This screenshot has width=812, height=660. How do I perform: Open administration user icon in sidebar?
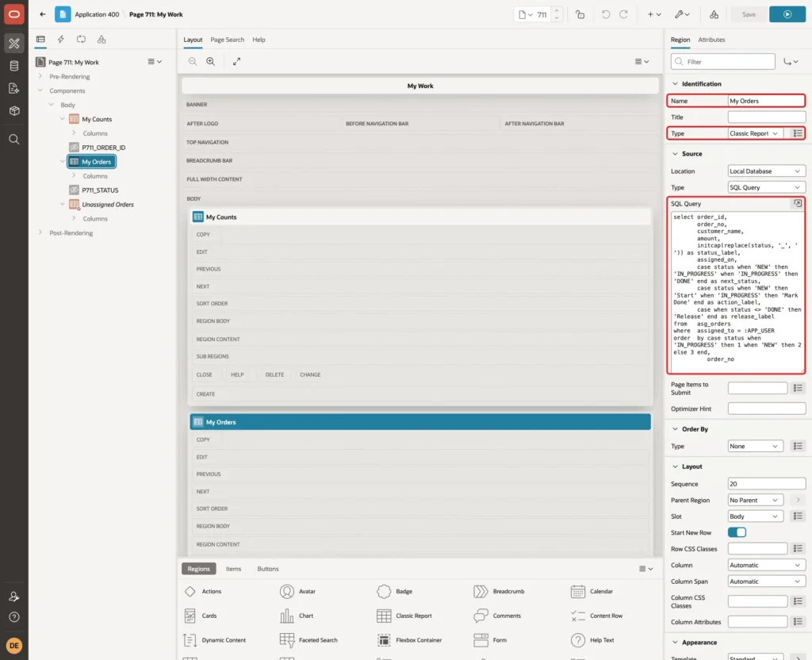tap(14, 597)
